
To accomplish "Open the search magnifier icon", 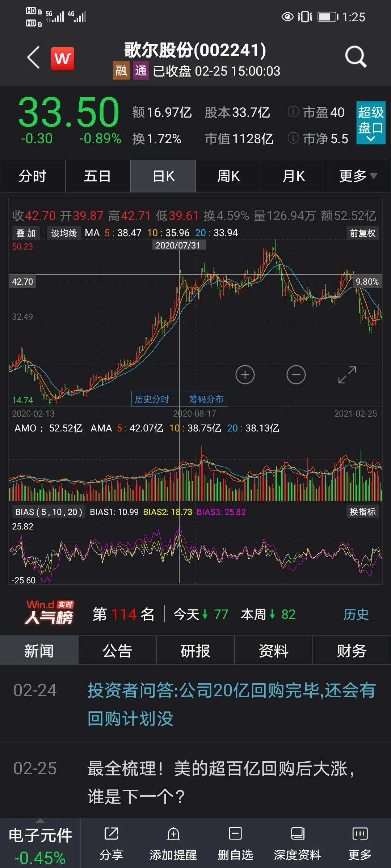I will pyautogui.click(x=356, y=57).
